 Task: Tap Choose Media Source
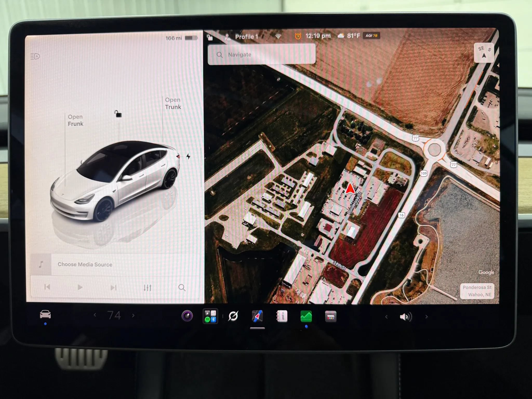85,264
